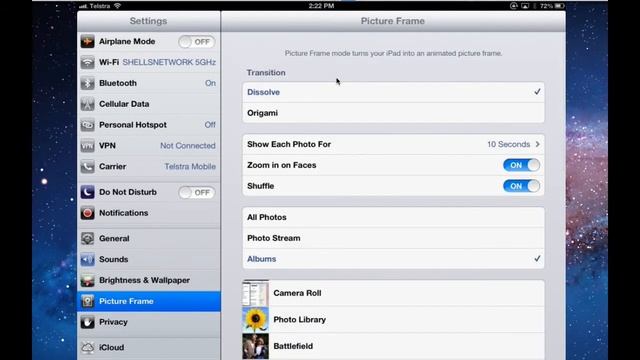Open Brightness & Wallpaper settings
Viewport: 640px width, 360px height.
(x=149, y=280)
